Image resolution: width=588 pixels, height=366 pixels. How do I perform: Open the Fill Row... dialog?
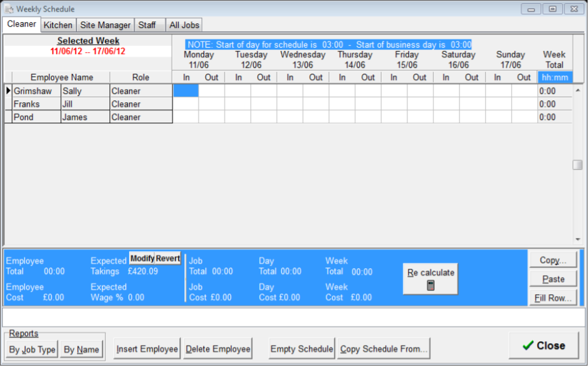pyautogui.click(x=553, y=297)
